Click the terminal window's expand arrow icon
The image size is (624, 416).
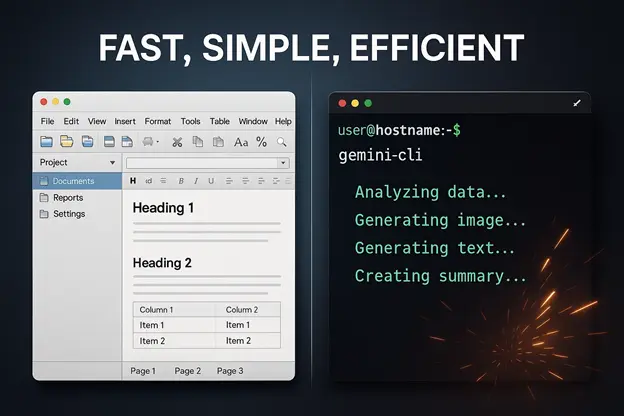point(577,104)
